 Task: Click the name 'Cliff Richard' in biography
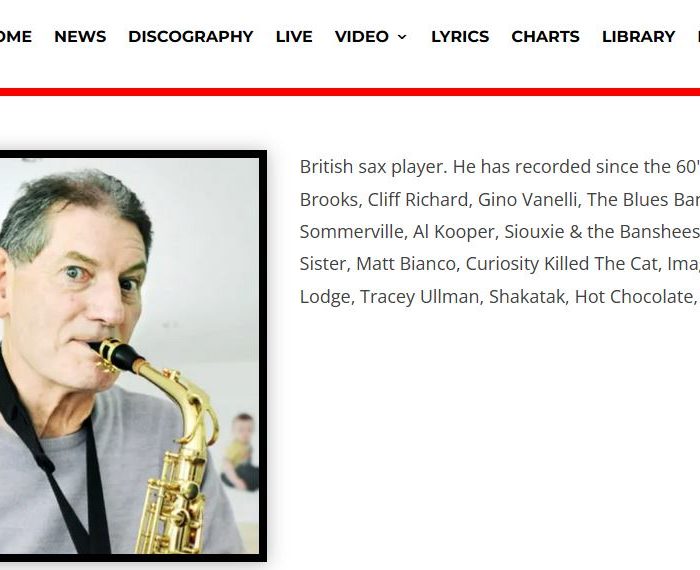coord(420,200)
